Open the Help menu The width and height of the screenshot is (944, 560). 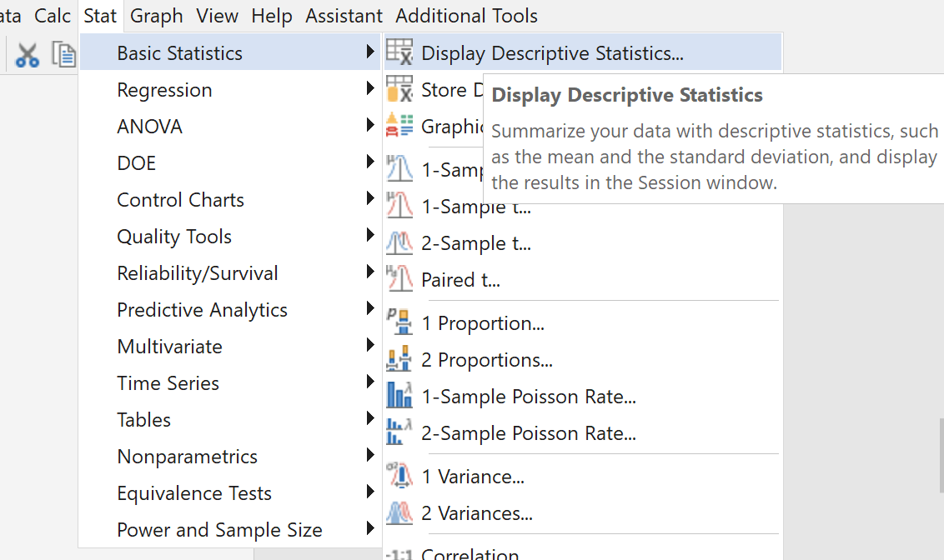272,16
